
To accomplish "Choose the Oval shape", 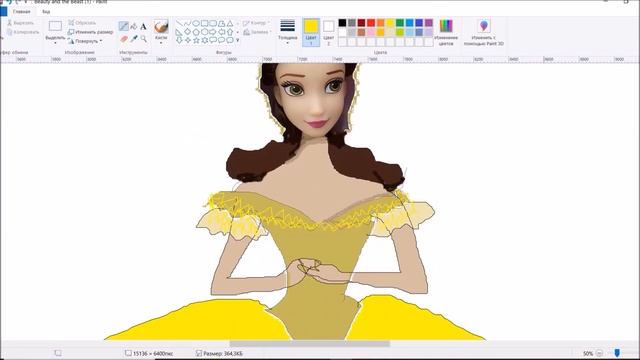I will (x=196, y=23).
